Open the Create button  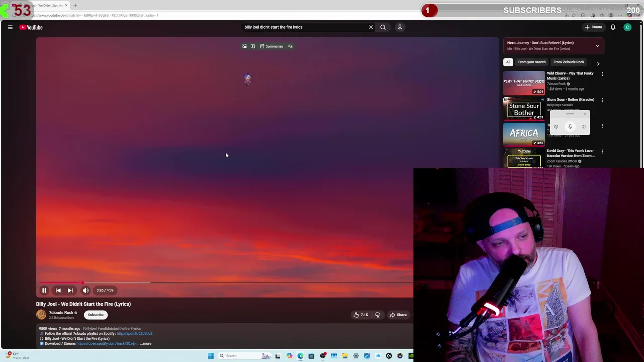[593, 27]
